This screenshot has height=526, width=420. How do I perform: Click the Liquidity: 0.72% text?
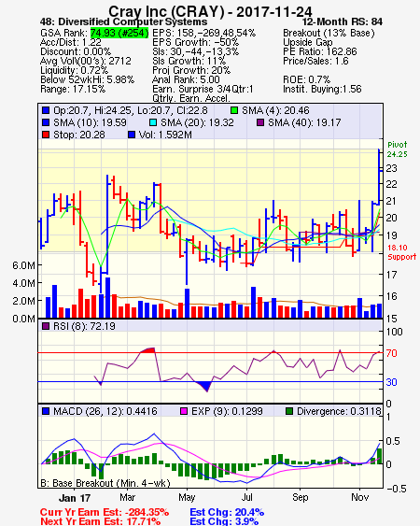tap(74, 70)
